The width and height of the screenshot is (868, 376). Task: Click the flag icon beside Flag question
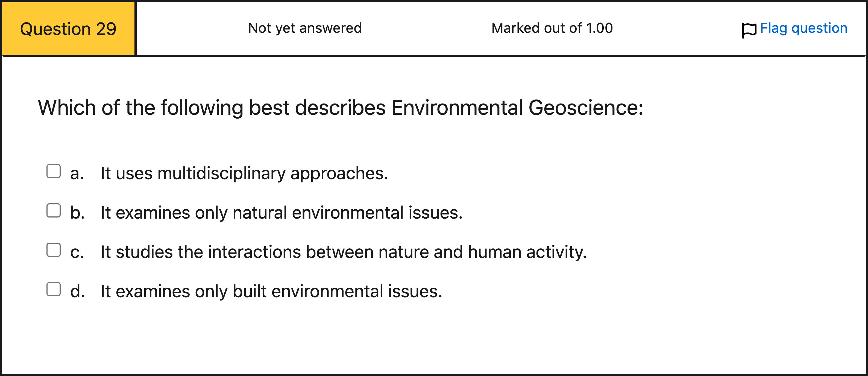(x=749, y=30)
